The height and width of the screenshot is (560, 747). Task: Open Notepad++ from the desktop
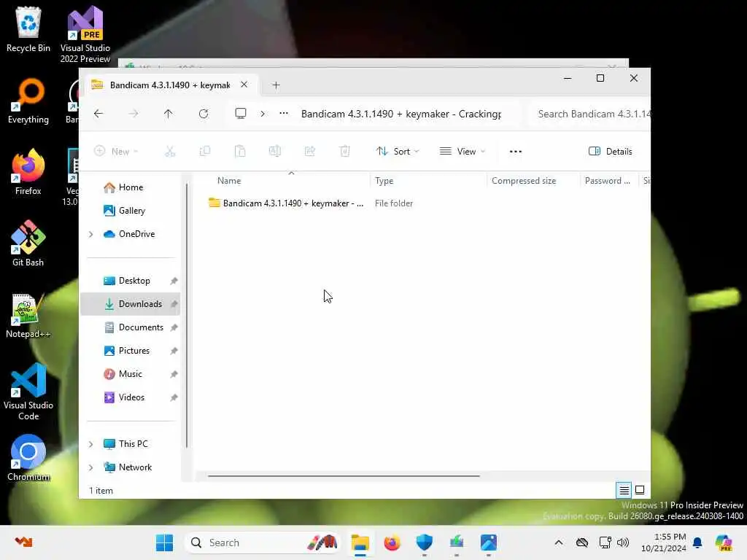28,316
